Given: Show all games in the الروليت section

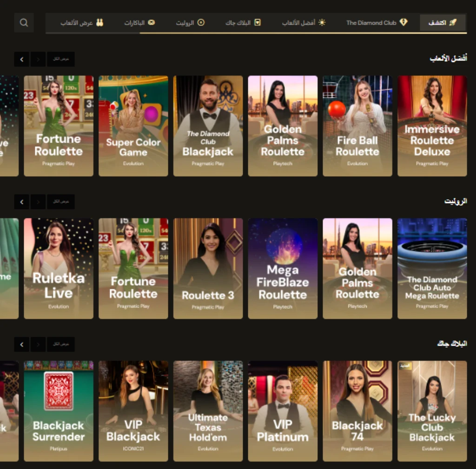Looking at the screenshot, I should (x=61, y=202).
